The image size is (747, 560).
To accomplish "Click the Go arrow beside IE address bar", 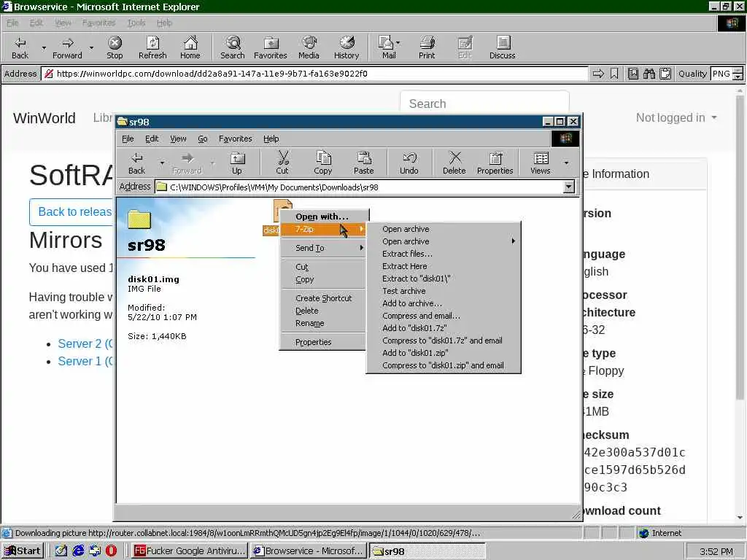I will tap(598, 74).
